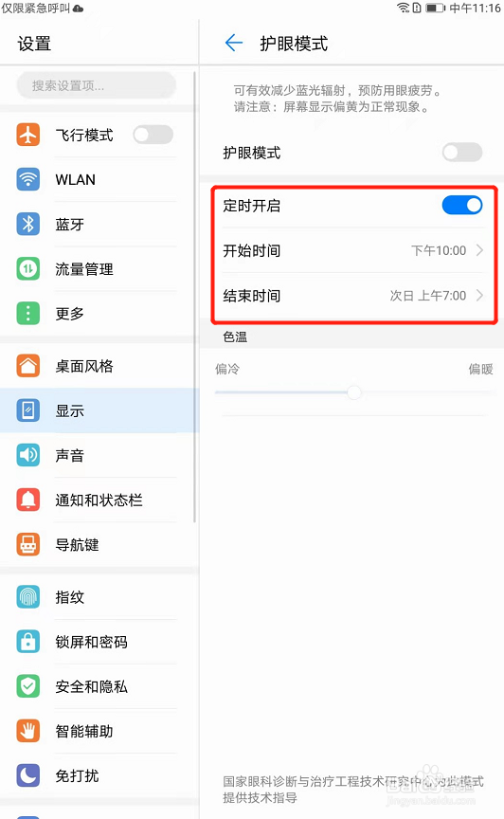The height and width of the screenshot is (819, 504).
Task: Open 结束时间 chevron showing 上午7:00
Action: tap(479, 296)
